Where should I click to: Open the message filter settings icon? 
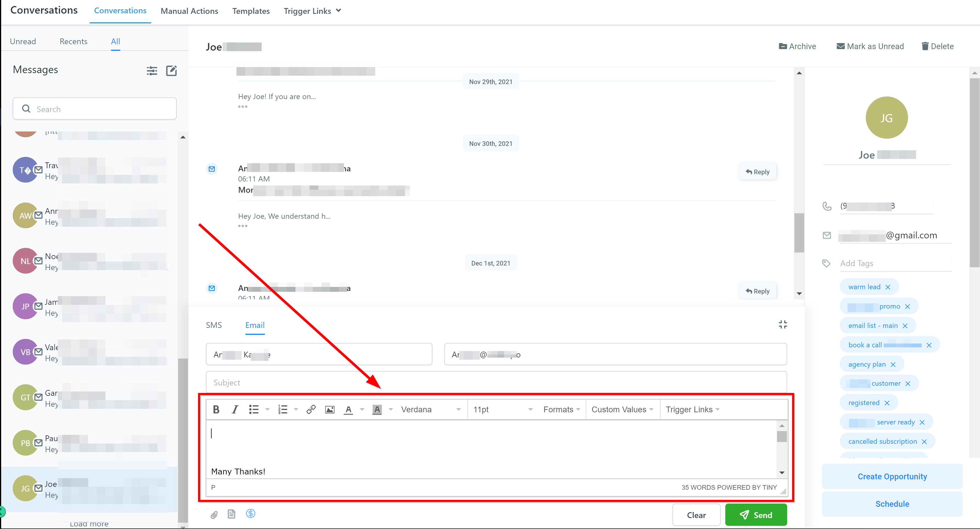coord(152,71)
